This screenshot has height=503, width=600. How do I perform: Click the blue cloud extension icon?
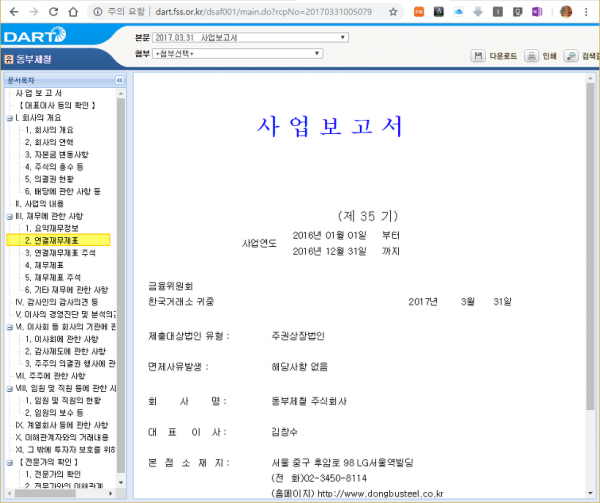coord(458,12)
